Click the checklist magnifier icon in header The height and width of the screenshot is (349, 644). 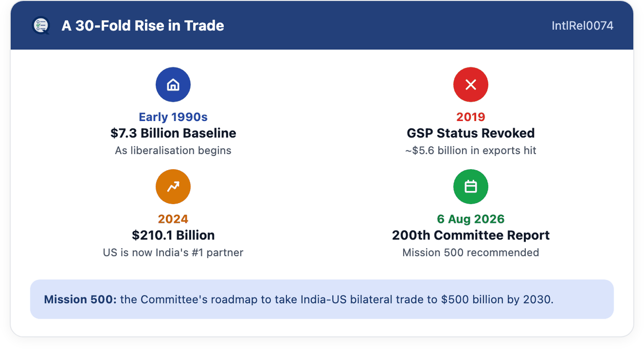click(x=41, y=25)
